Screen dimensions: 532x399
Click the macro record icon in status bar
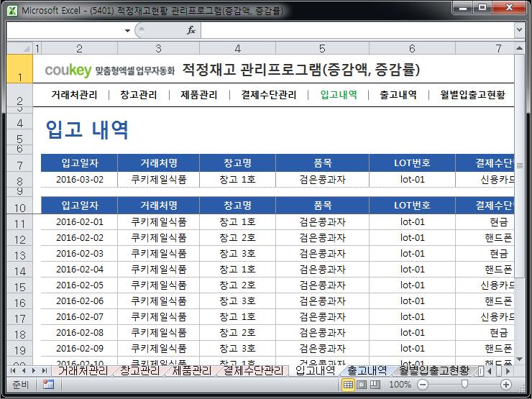48,385
